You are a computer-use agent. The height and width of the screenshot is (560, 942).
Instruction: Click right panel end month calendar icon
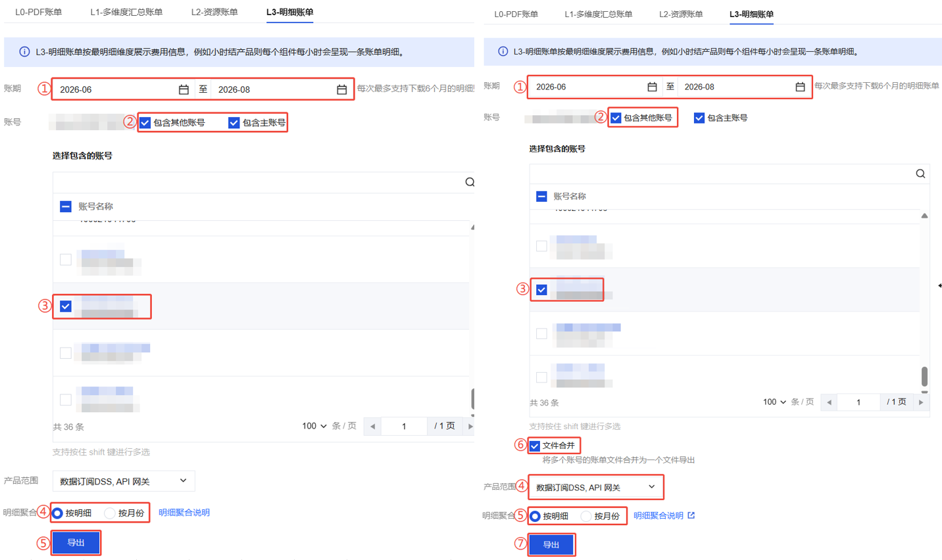coord(800,87)
